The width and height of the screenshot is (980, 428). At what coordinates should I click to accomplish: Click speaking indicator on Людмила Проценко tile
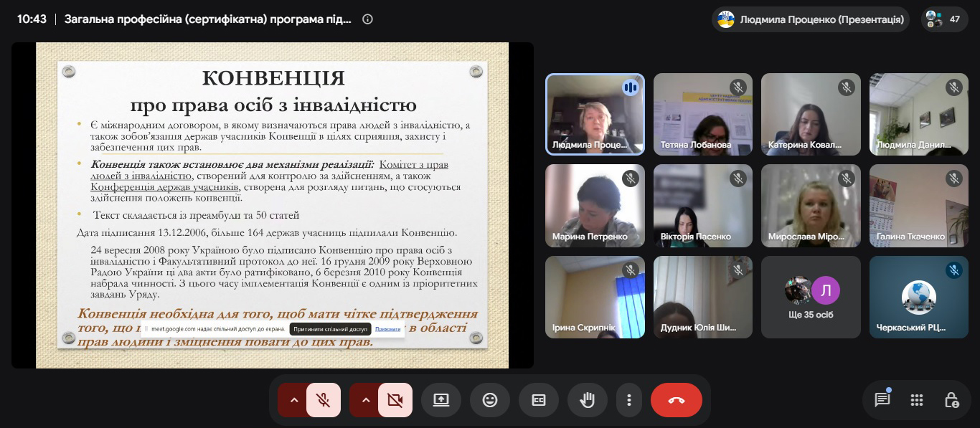coord(631,87)
